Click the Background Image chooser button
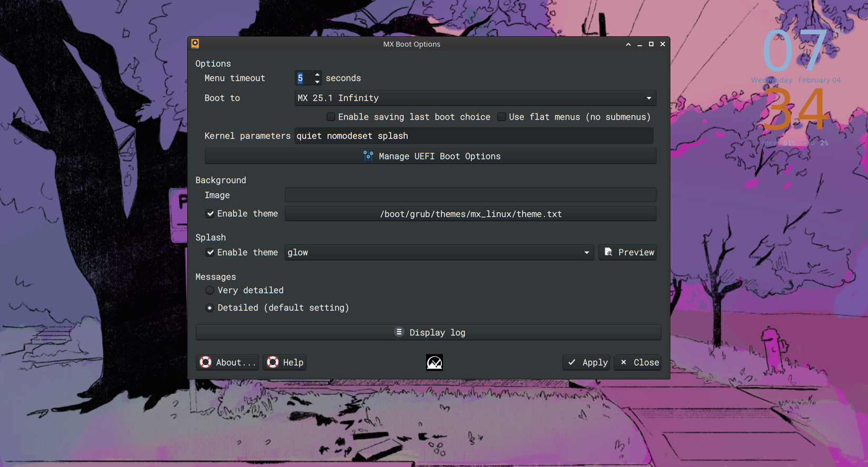Image resolution: width=868 pixels, height=467 pixels. click(x=470, y=195)
